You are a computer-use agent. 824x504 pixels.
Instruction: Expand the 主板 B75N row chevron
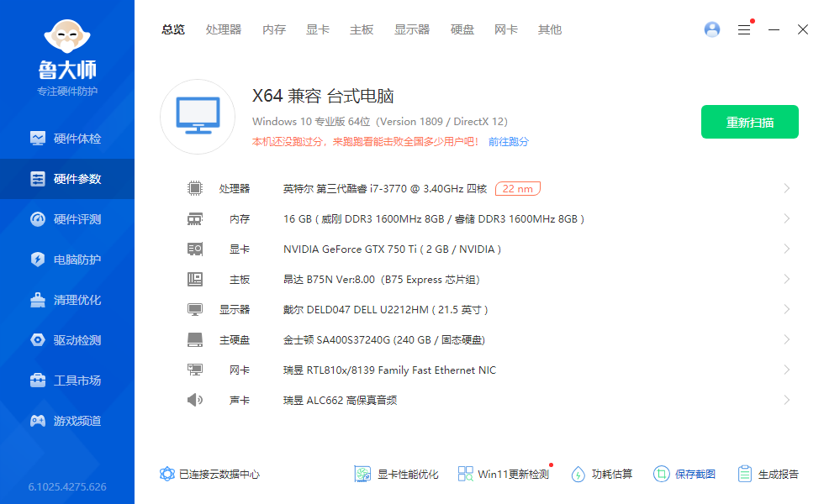coord(787,279)
